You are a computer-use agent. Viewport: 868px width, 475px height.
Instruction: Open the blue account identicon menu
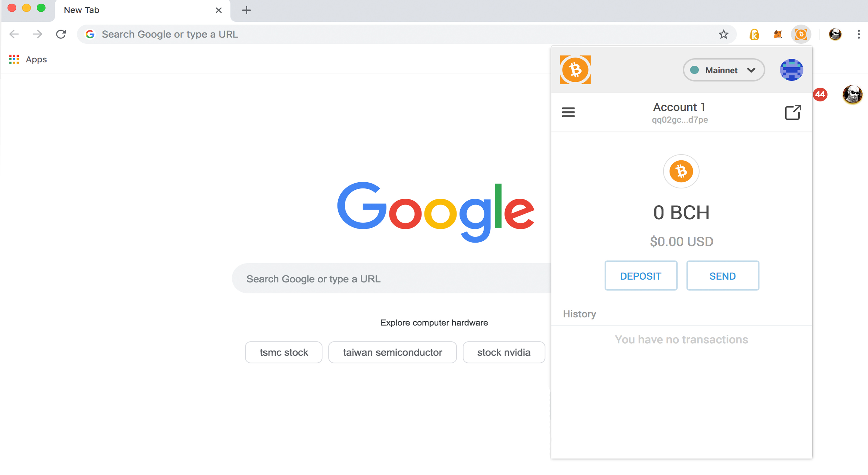coord(792,70)
